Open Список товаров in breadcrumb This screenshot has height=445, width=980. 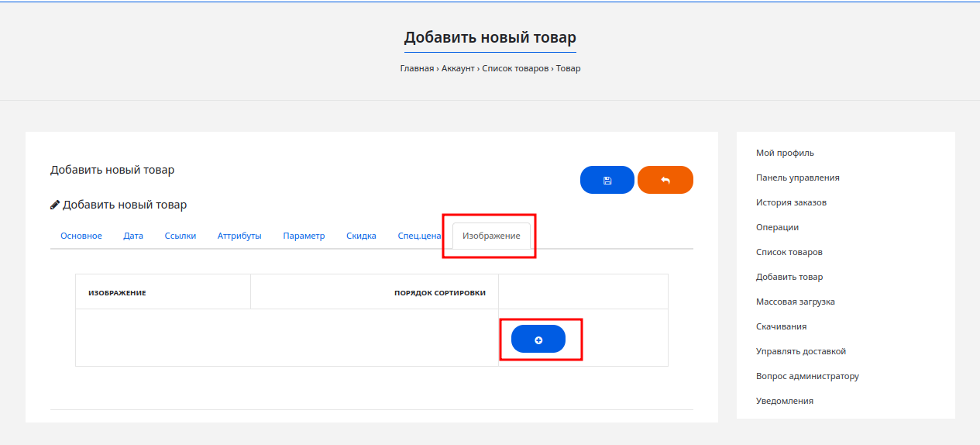point(515,68)
